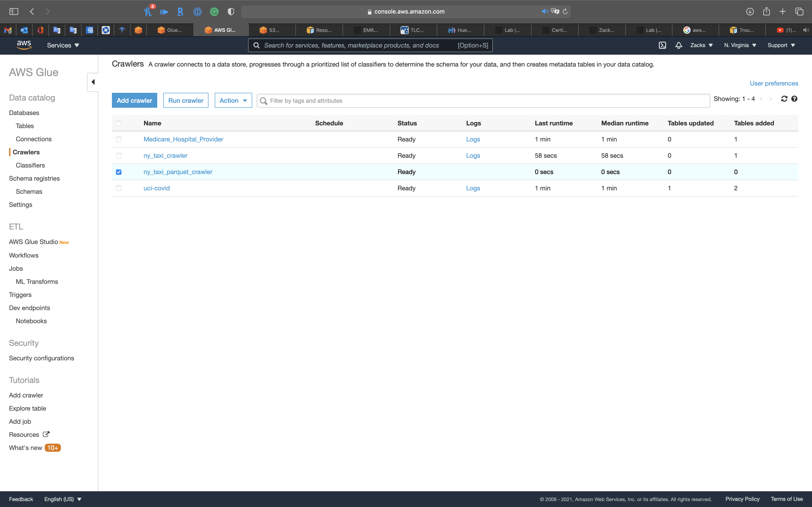The width and height of the screenshot is (812, 507).
Task: Check the Medicare_Hospital_Provider checkbox
Action: pyautogui.click(x=119, y=139)
